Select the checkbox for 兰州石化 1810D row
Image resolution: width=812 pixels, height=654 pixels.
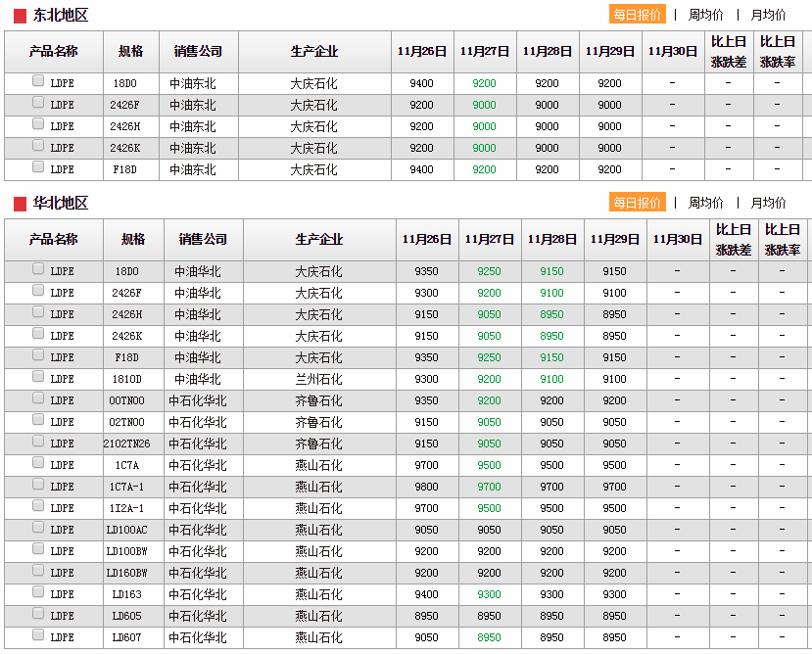(x=38, y=377)
